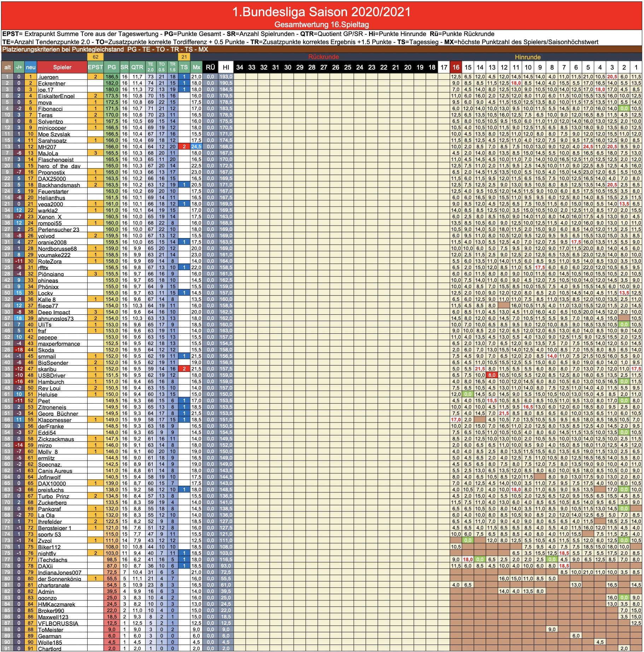Select player name 'HMKaczmarek'
The width and height of the screenshot is (644, 652).
click(x=57, y=604)
